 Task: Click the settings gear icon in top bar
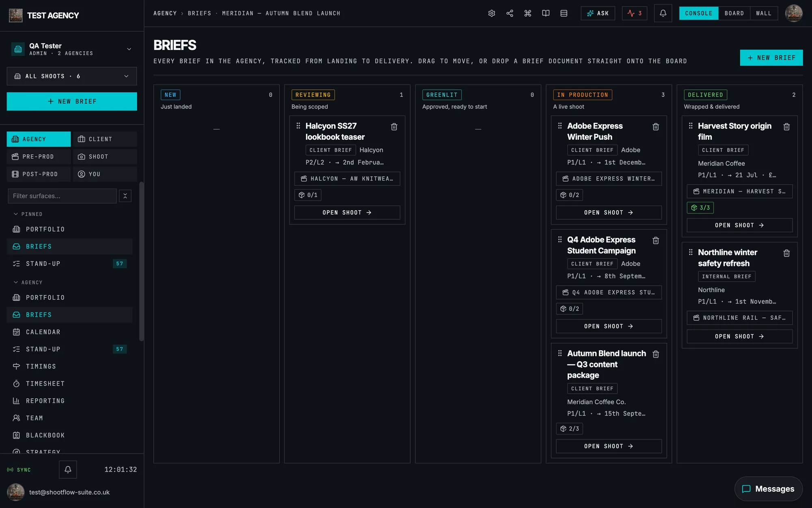point(492,13)
